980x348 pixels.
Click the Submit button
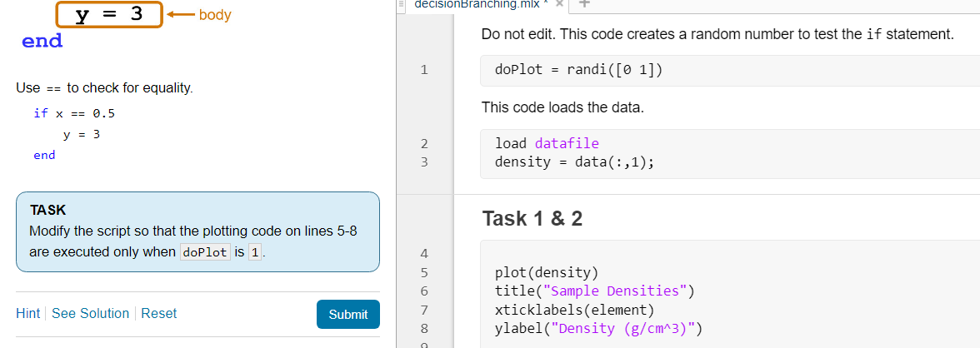point(347,314)
